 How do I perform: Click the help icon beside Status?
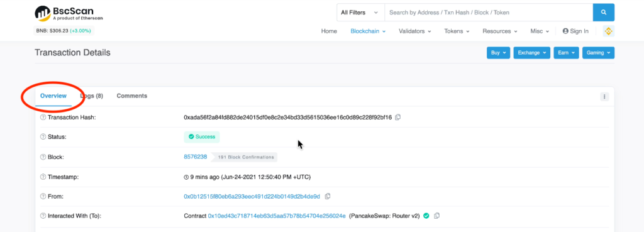pos(43,136)
